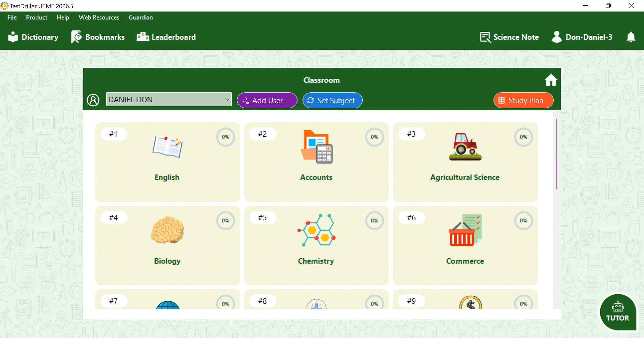
Task: Open the icon on card #8
Action: (316, 304)
